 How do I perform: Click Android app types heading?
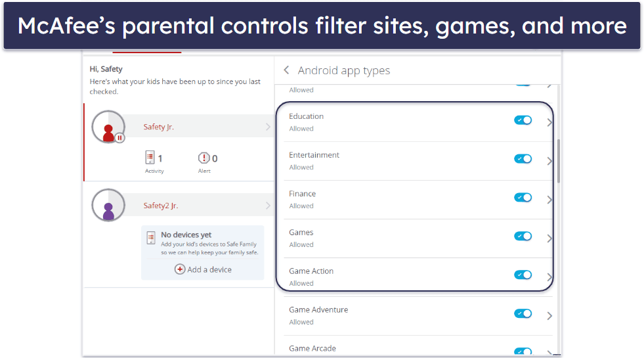344,71
